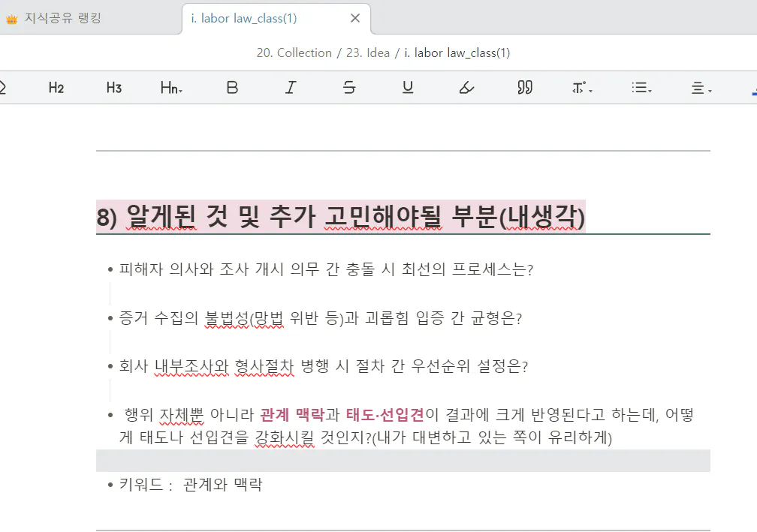757x532 pixels.
Task: Apply italic formatting
Action: [291, 87]
